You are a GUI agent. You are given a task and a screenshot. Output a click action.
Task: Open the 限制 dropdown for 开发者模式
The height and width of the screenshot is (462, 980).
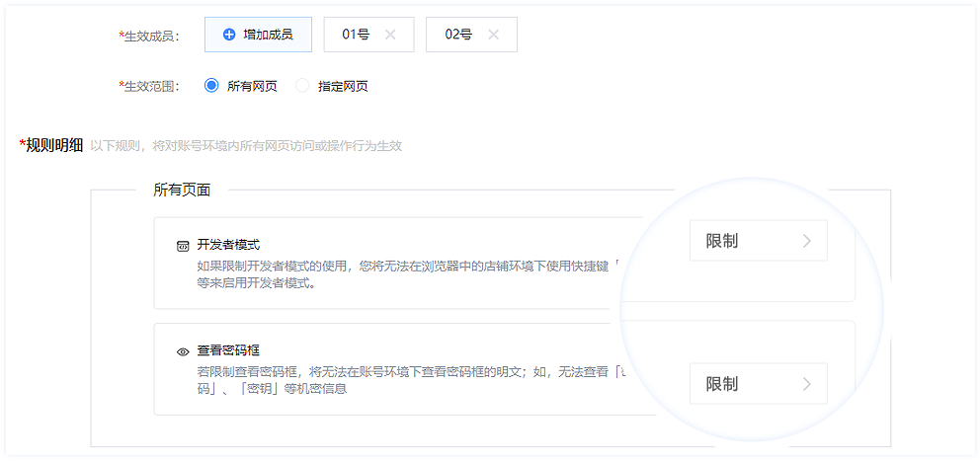tap(757, 241)
